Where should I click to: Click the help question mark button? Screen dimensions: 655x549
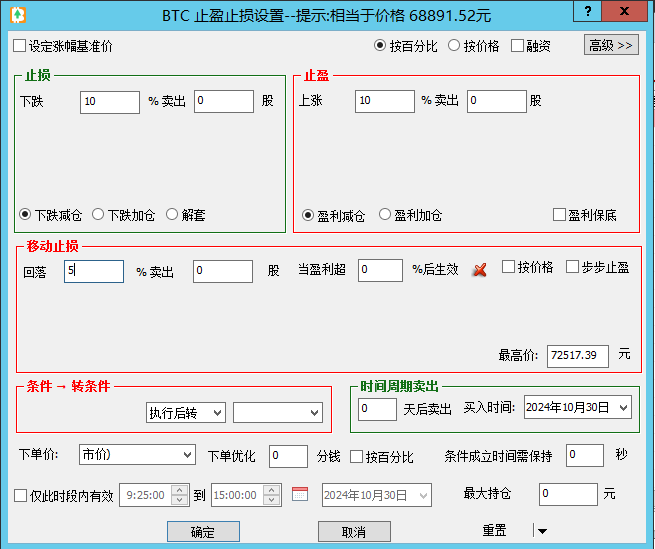(x=587, y=11)
